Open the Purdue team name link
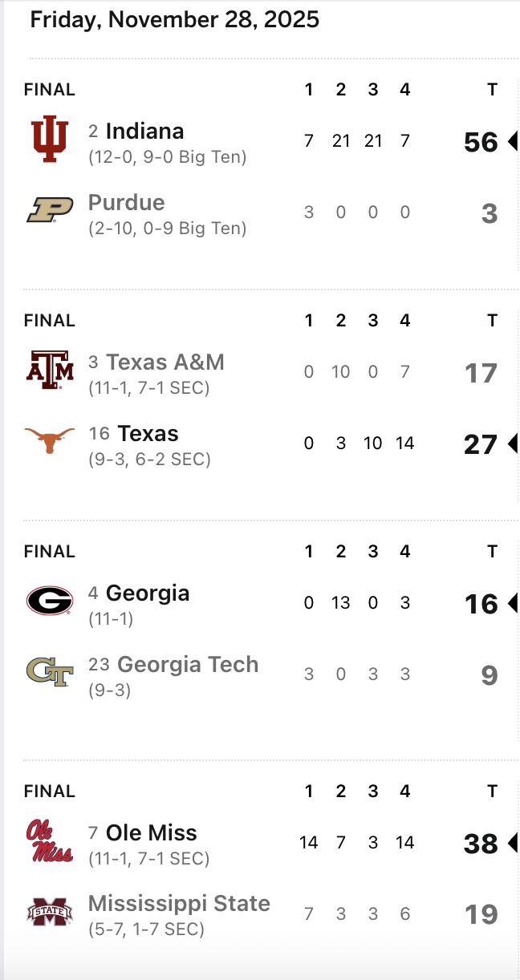520x980 pixels. coord(126,203)
